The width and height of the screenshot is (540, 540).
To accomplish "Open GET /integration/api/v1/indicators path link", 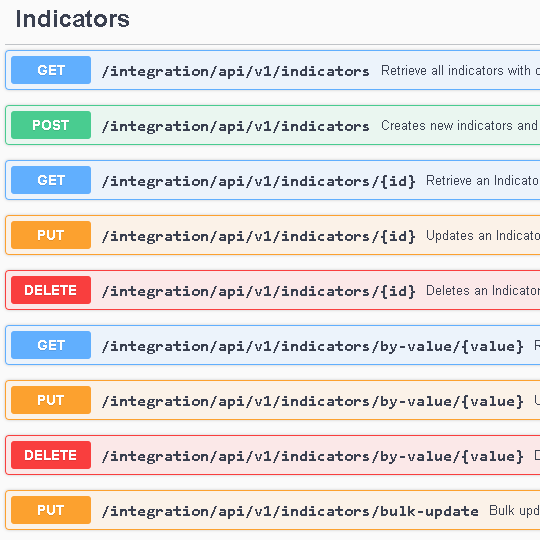I will 235,71.
